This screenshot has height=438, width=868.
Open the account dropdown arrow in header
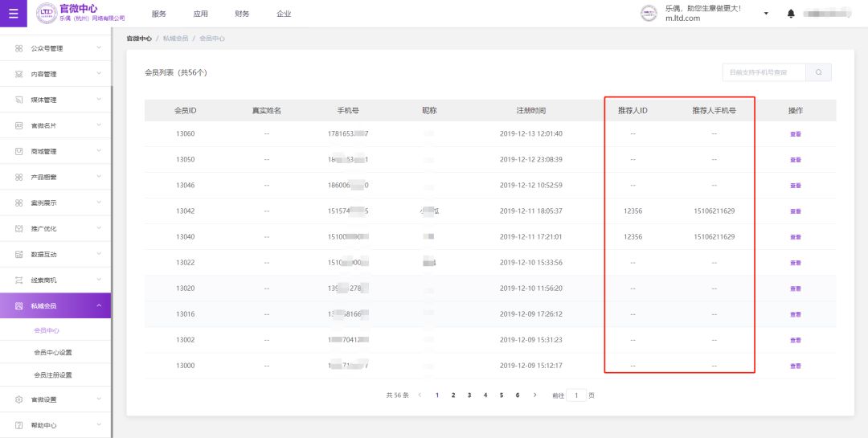click(766, 14)
